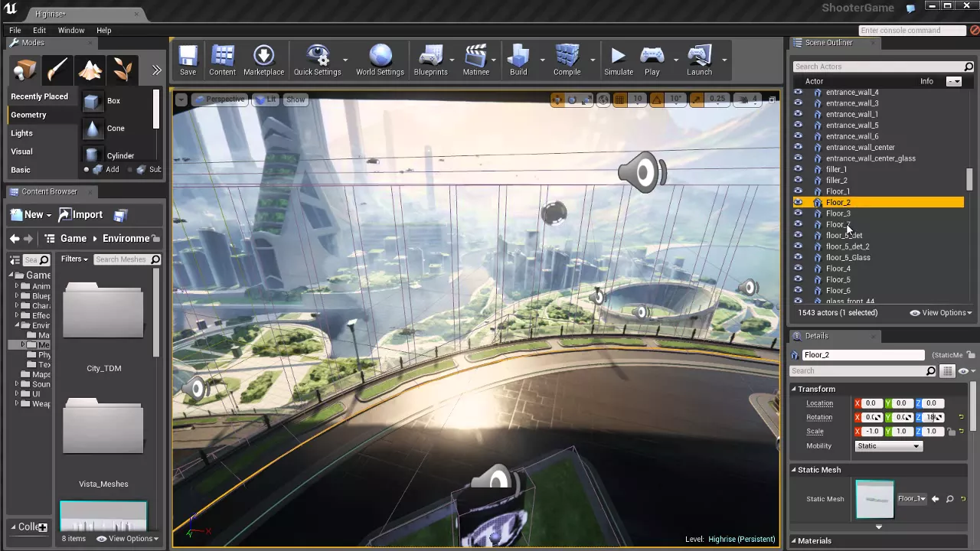This screenshot has width=980, height=551.
Task: Open Scene Outliner View Options
Action: [940, 312]
